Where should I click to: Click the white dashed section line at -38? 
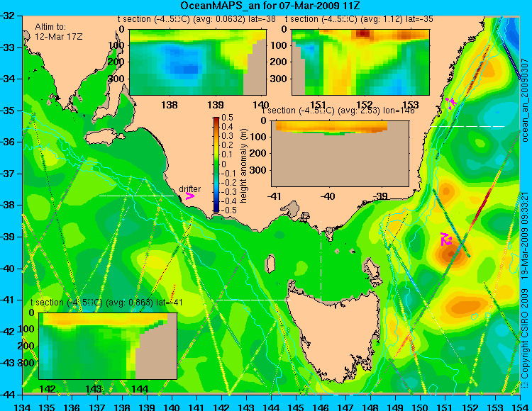(x=137, y=196)
